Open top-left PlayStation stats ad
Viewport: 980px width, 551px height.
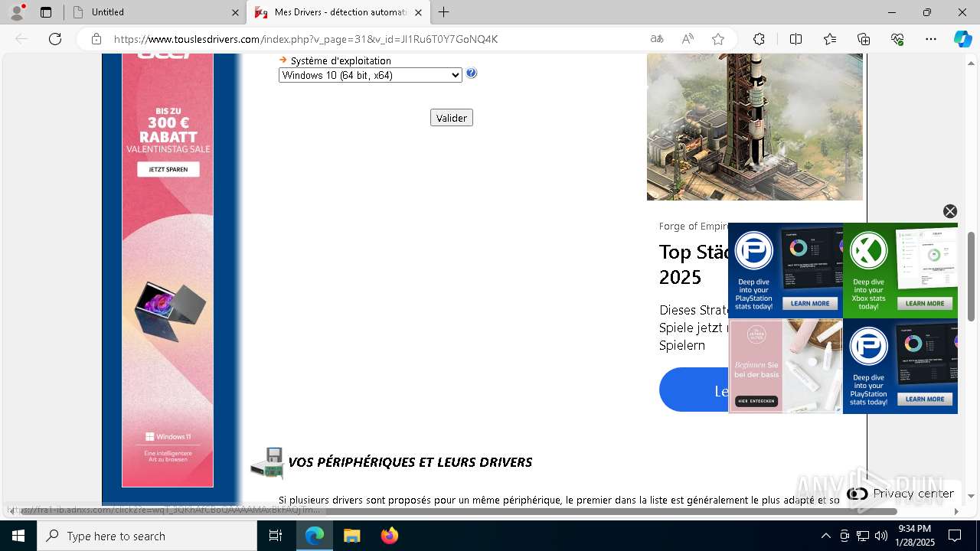786,271
